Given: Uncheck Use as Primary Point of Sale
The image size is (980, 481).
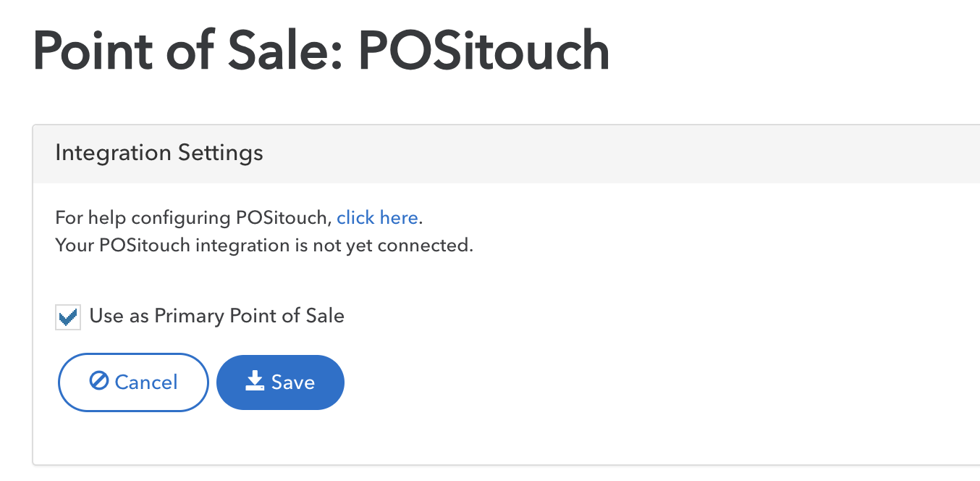Looking at the screenshot, I should point(68,317).
